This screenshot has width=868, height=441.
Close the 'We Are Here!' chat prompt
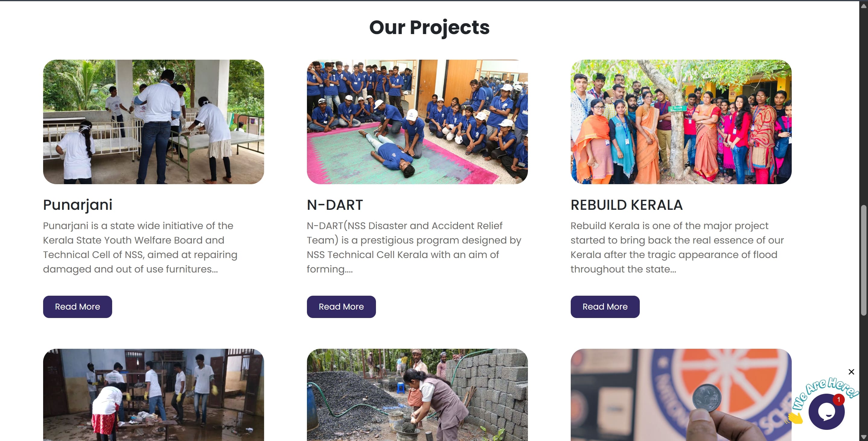[851, 372]
